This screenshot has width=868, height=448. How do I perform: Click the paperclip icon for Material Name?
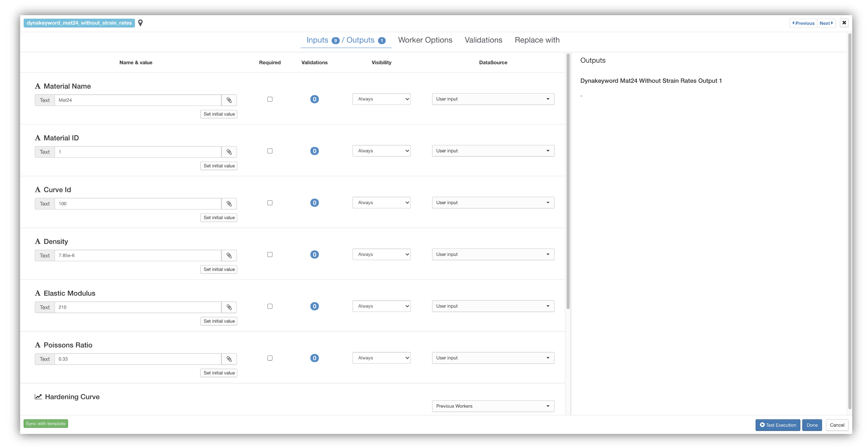pos(229,100)
